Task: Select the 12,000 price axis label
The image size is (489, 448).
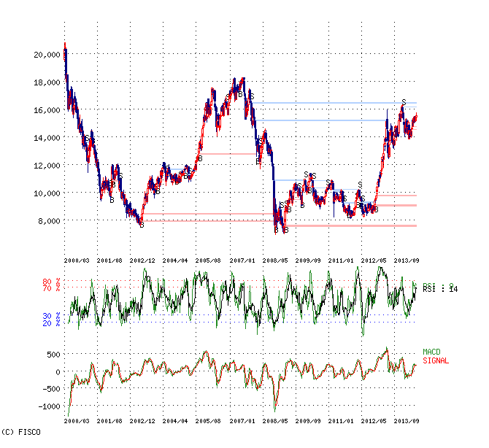Action: (47, 166)
